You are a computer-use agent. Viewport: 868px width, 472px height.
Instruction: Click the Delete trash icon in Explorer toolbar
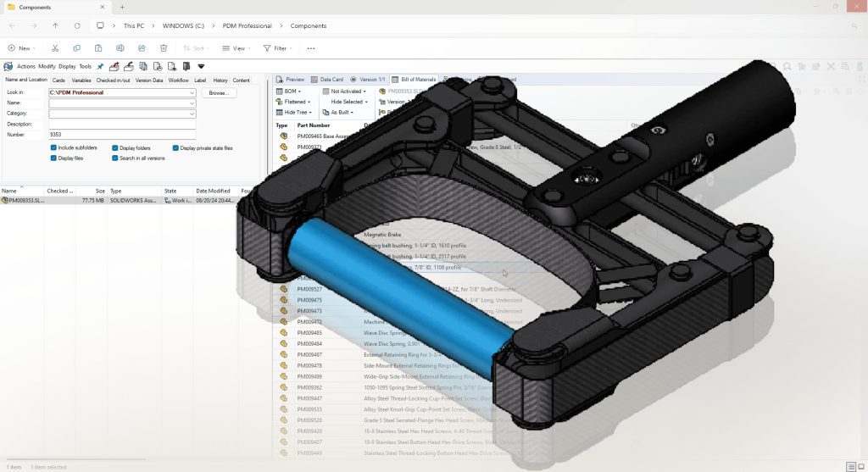click(x=164, y=48)
